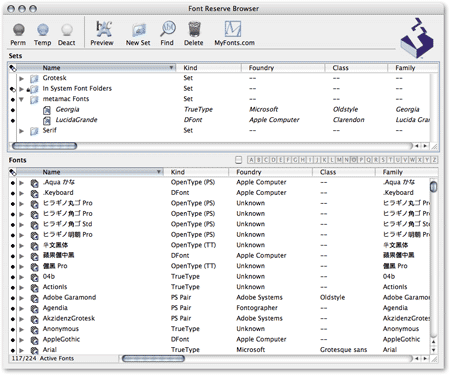This screenshot has width=450, height=375.
Task: Click the Font Reserve logo icon
Action: (x=417, y=38)
